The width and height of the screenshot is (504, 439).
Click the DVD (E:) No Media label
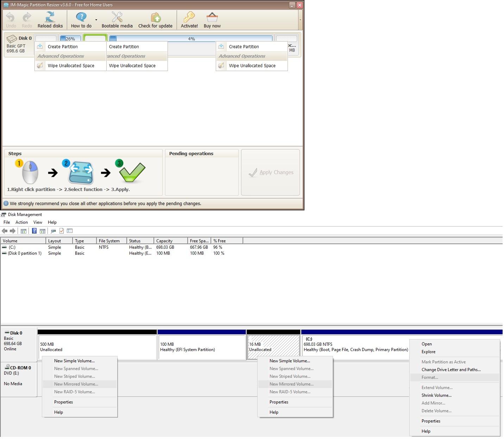click(13, 378)
